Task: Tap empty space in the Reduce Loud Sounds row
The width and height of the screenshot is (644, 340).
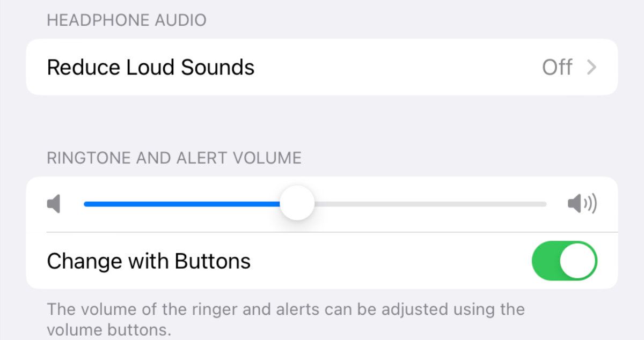Action: coord(397,68)
